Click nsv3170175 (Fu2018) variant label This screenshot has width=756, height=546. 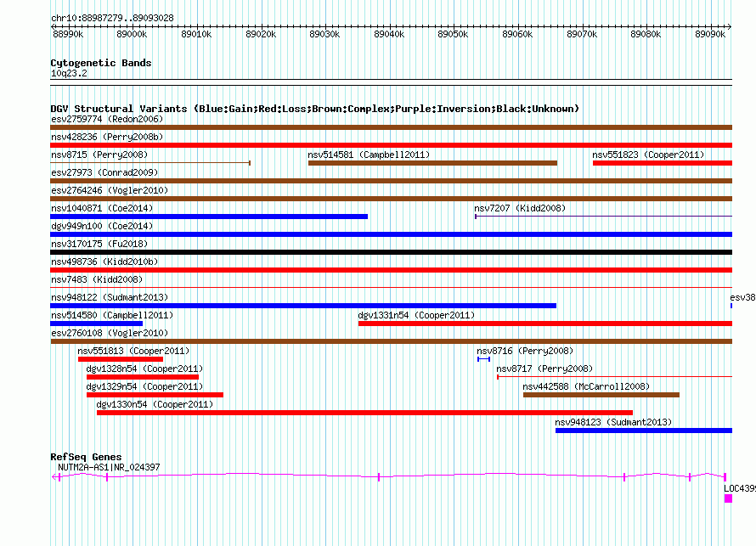[99, 244]
